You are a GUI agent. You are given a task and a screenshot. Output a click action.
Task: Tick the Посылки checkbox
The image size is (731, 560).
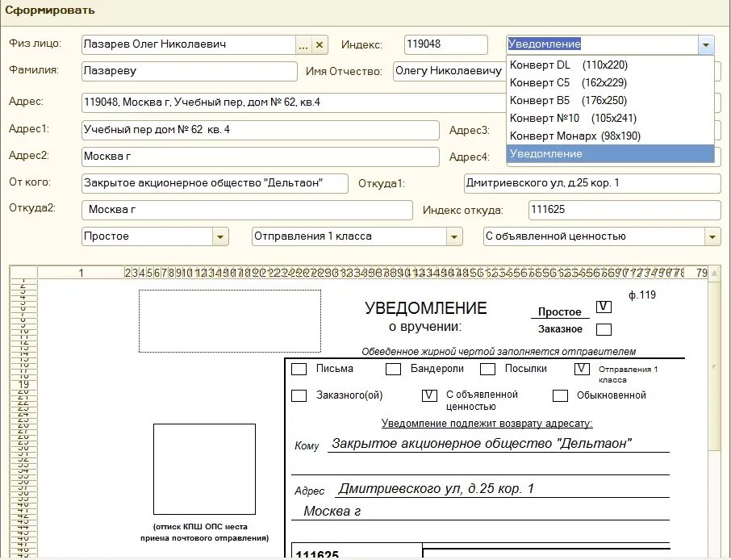(x=487, y=370)
